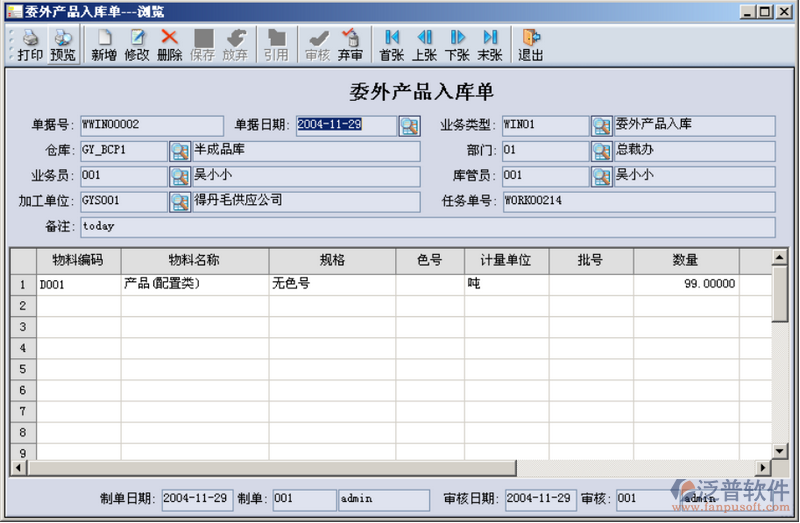Open 预览 print preview
The height and width of the screenshot is (523, 800).
coord(63,45)
